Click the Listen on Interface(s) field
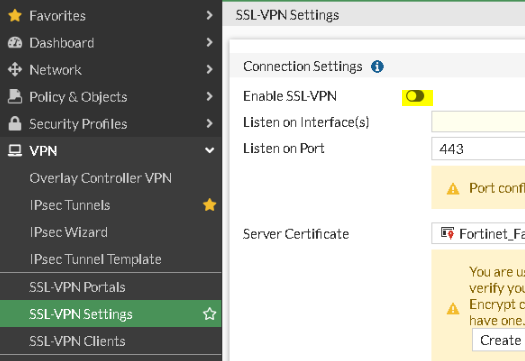 pos(478,122)
